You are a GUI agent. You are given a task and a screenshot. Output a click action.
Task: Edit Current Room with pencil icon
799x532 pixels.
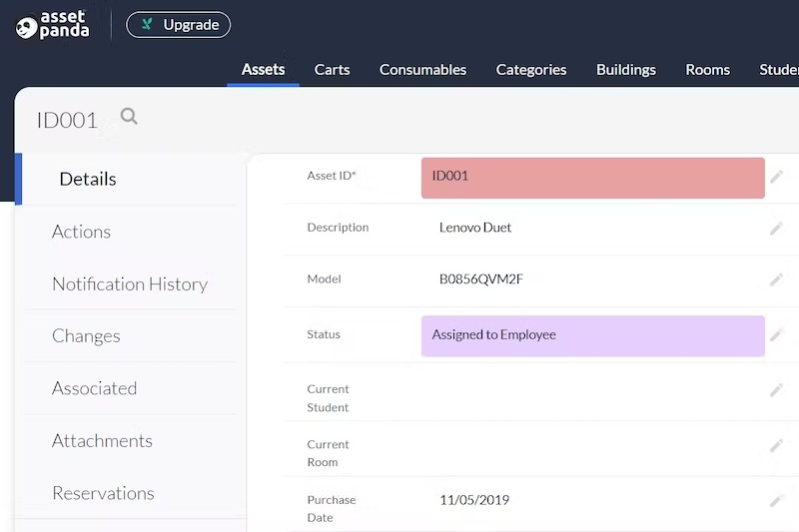pos(776,446)
